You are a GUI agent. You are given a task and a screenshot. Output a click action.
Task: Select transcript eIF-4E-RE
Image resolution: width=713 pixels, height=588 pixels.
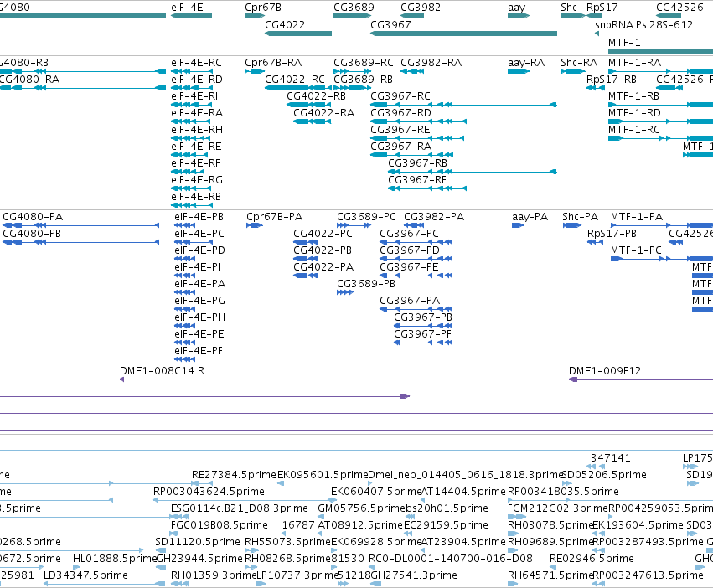pyautogui.click(x=189, y=155)
